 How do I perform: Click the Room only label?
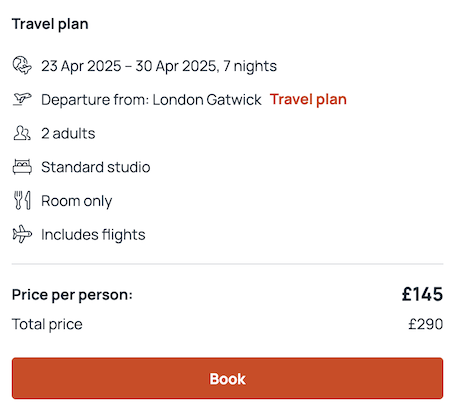[77, 201]
